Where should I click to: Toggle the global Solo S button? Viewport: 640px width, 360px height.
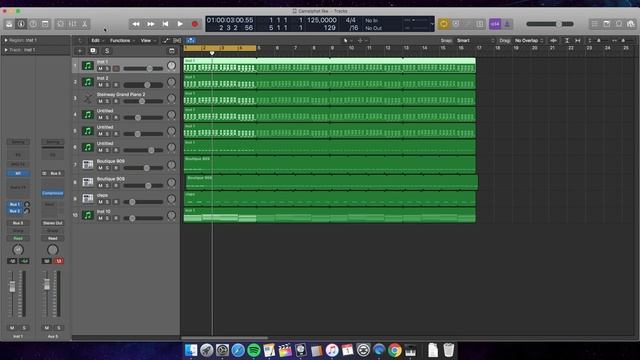click(x=107, y=51)
